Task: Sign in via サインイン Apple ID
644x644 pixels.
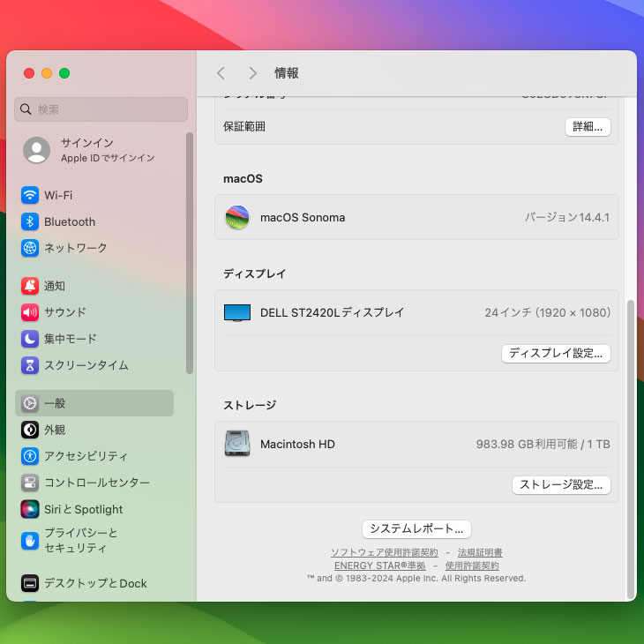Action: click(88, 150)
